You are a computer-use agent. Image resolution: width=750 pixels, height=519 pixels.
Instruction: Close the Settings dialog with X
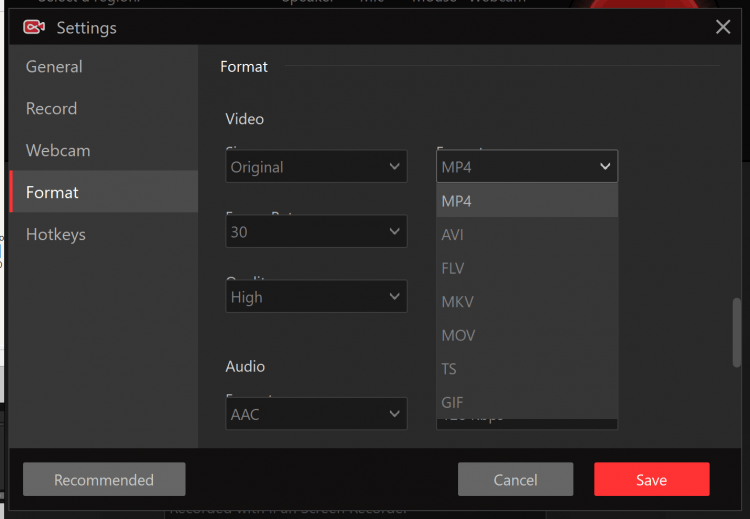pyautogui.click(x=723, y=27)
